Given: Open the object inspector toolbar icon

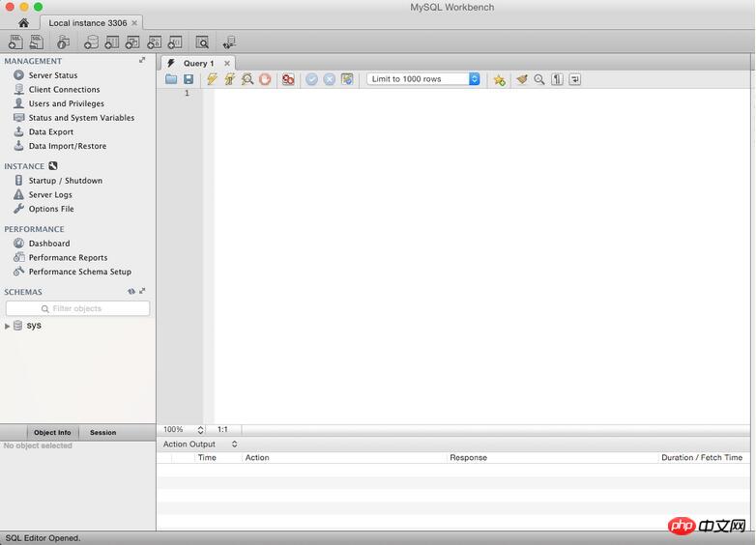Looking at the screenshot, I should (x=63, y=43).
